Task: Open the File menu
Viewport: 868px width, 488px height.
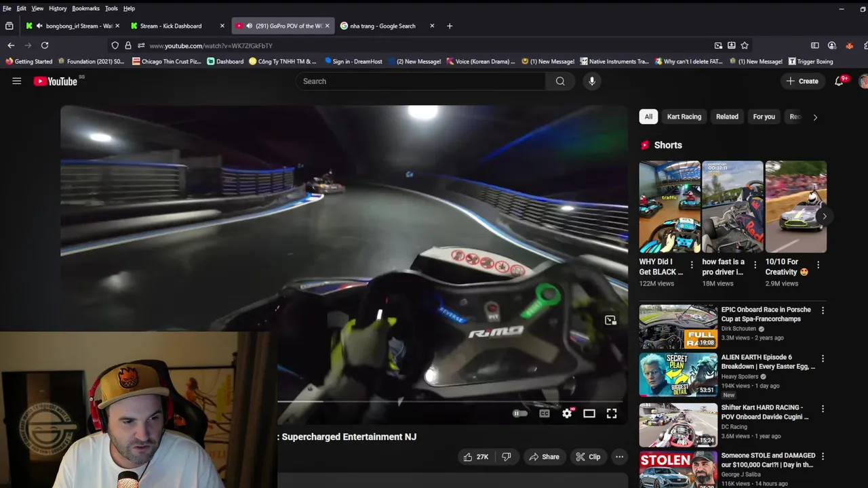Action: [x=7, y=8]
